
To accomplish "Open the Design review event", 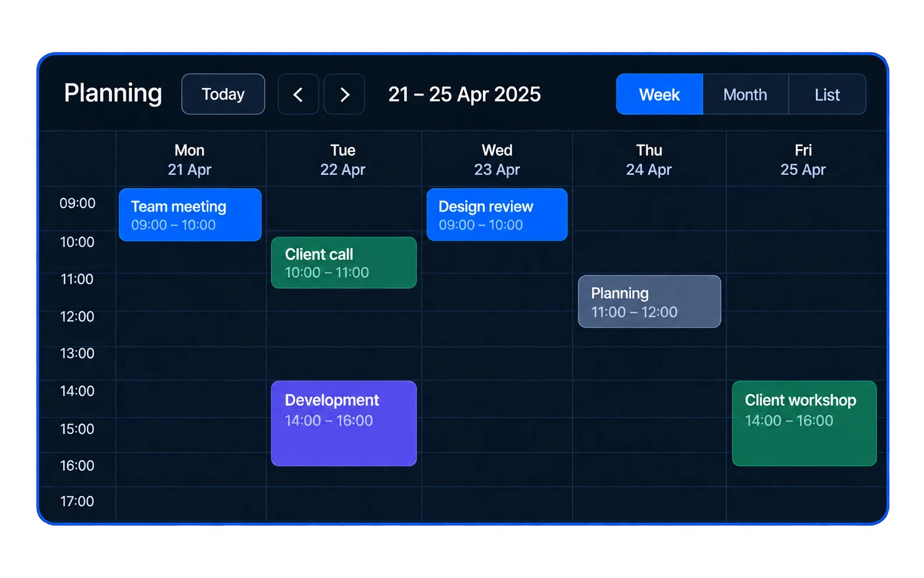I will [x=497, y=214].
